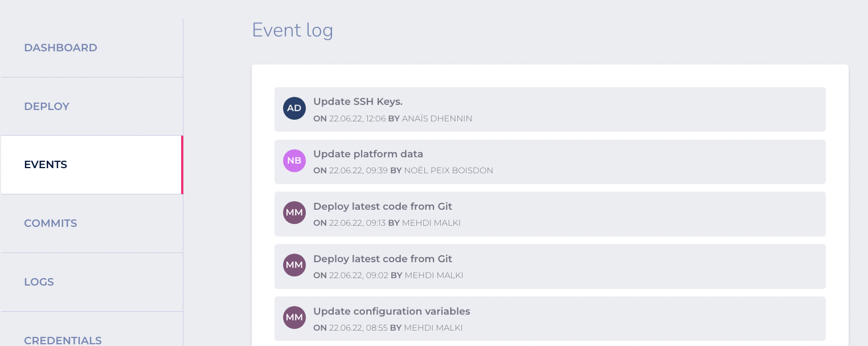The width and height of the screenshot is (868, 346).
Task: Click the Update configuration variables event title
Action: pyautogui.click(x=392, y=311)
